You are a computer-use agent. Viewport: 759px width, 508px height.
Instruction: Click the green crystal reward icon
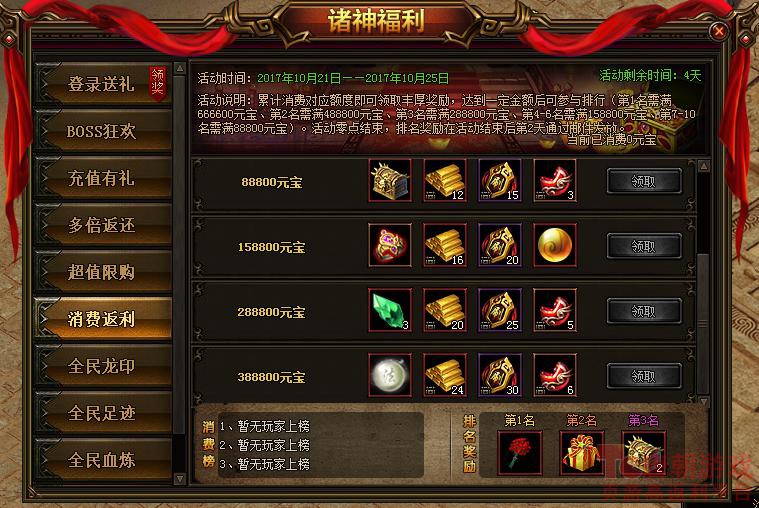pyautogui.click(x=390, y=310)
